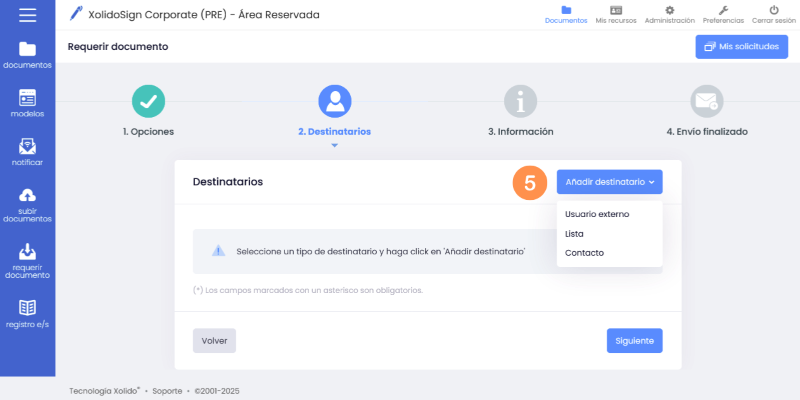
Task: Click the Destinatarios panel heading
Action: tap(228, 182)
